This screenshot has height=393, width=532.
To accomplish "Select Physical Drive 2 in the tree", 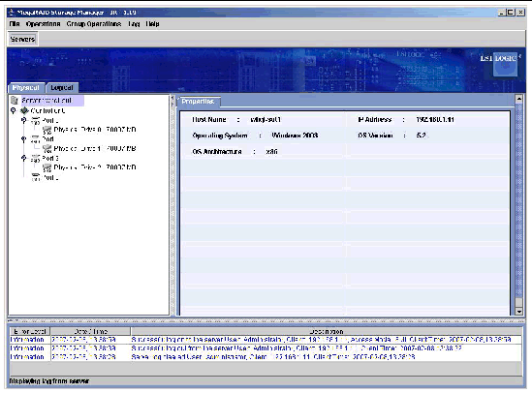I will click(95, 167).
